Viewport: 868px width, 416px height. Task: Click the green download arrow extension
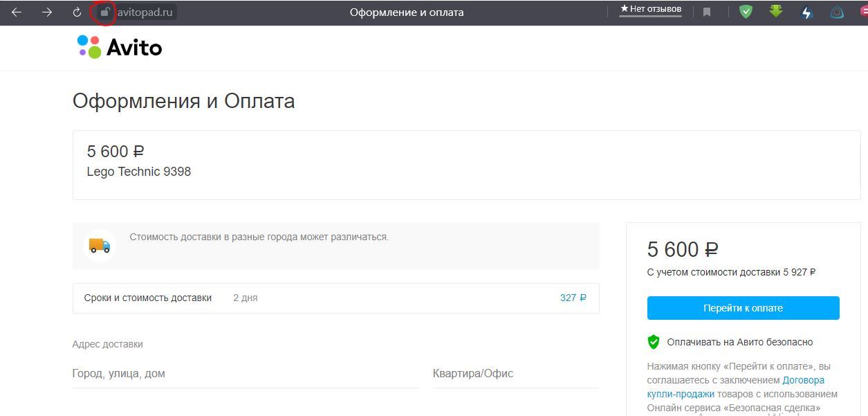pos(776,12)
